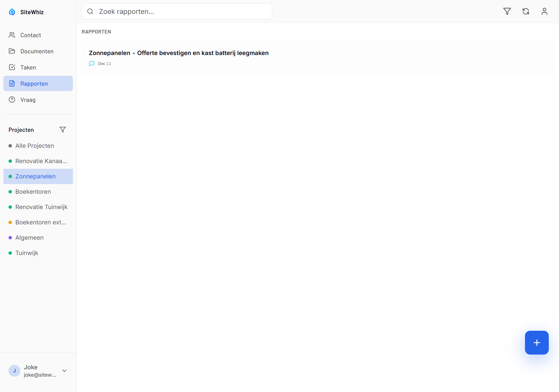Click the Taken checkmark icon

tap(12, 67)
